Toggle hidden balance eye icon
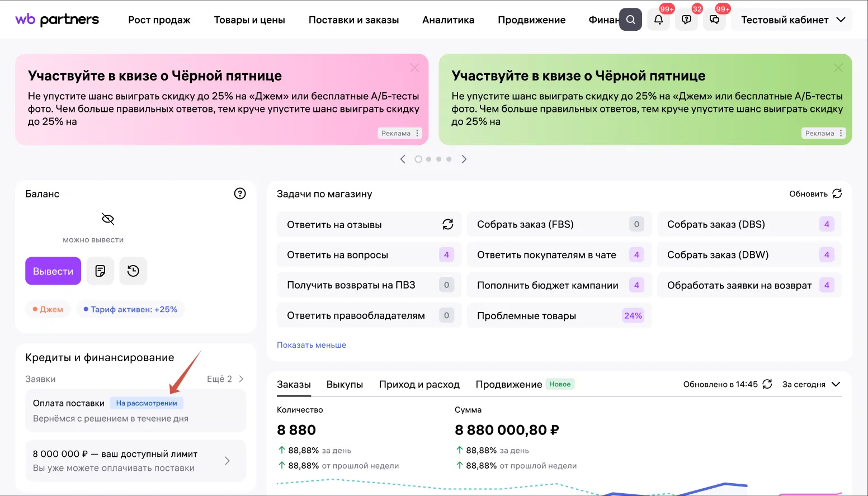The height and width of the screenshot is (496, 868). pyautogui.click(x=108, y=219)
